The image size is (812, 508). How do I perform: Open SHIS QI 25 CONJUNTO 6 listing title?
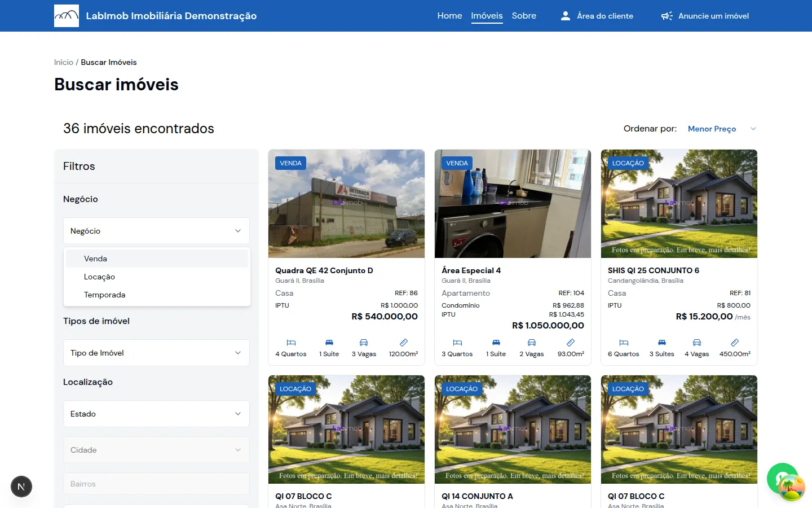click(654, 270)
